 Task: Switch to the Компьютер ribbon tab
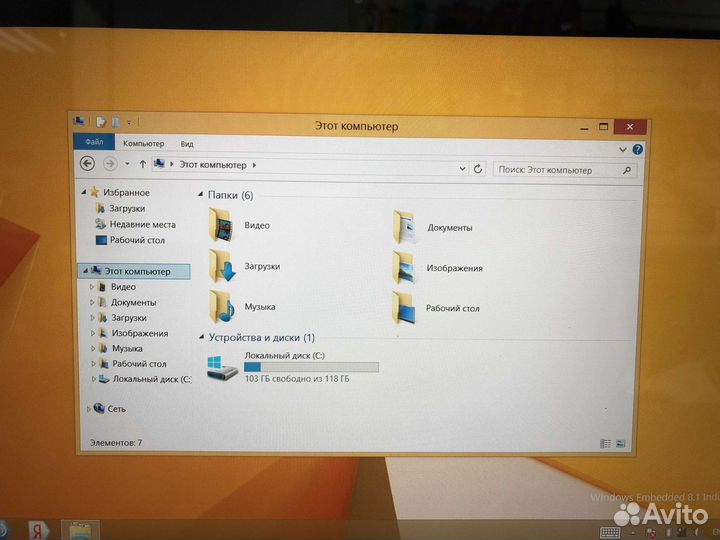143,144
